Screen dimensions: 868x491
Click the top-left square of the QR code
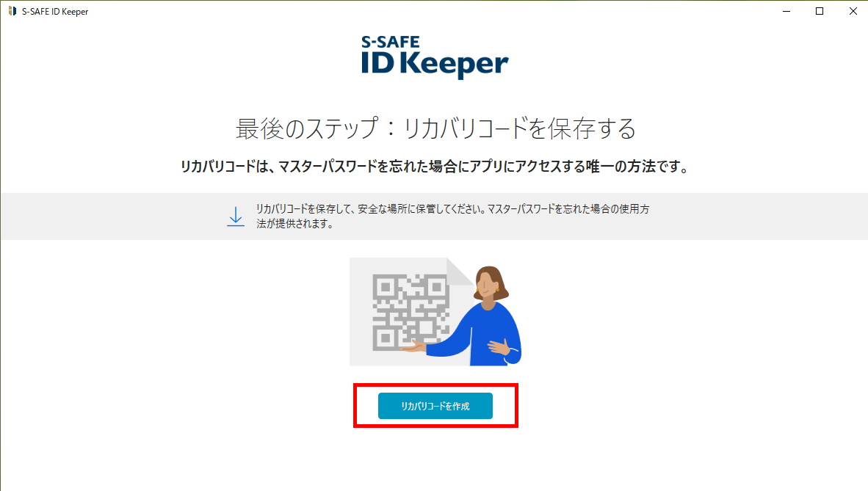pos(386,287)
